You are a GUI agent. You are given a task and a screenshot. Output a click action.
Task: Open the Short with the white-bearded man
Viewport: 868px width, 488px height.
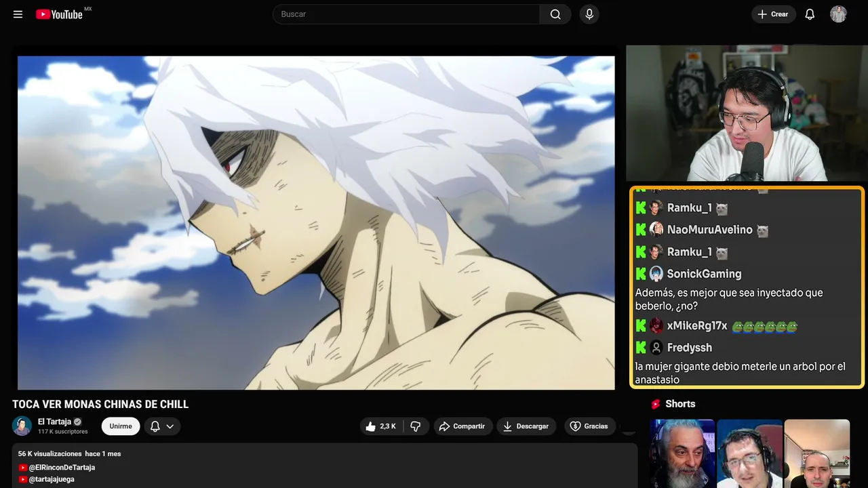click(x=682, y=453)
